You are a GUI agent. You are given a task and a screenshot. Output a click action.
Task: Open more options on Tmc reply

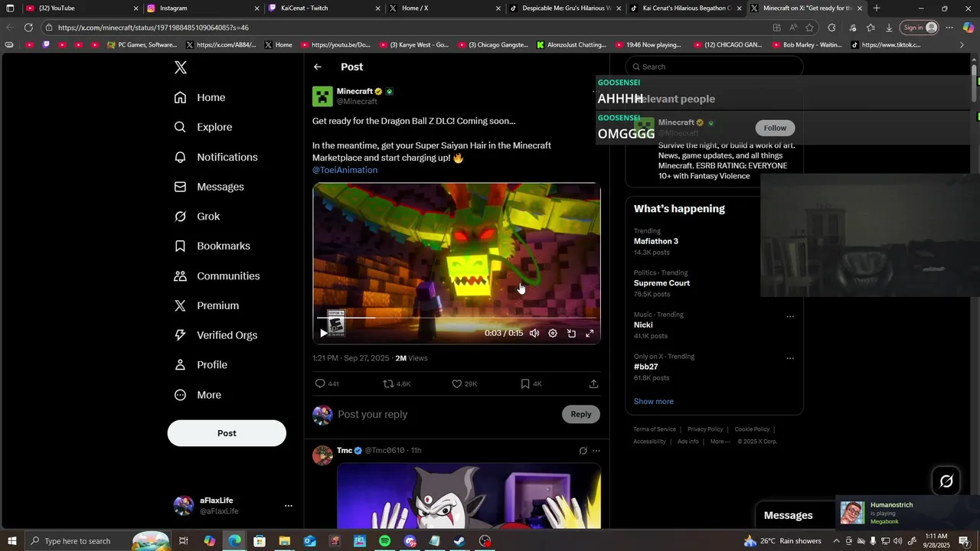click(596, 451)
